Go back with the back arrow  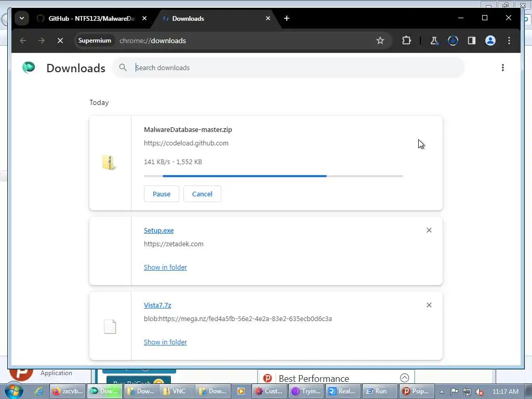coord(23,41)
